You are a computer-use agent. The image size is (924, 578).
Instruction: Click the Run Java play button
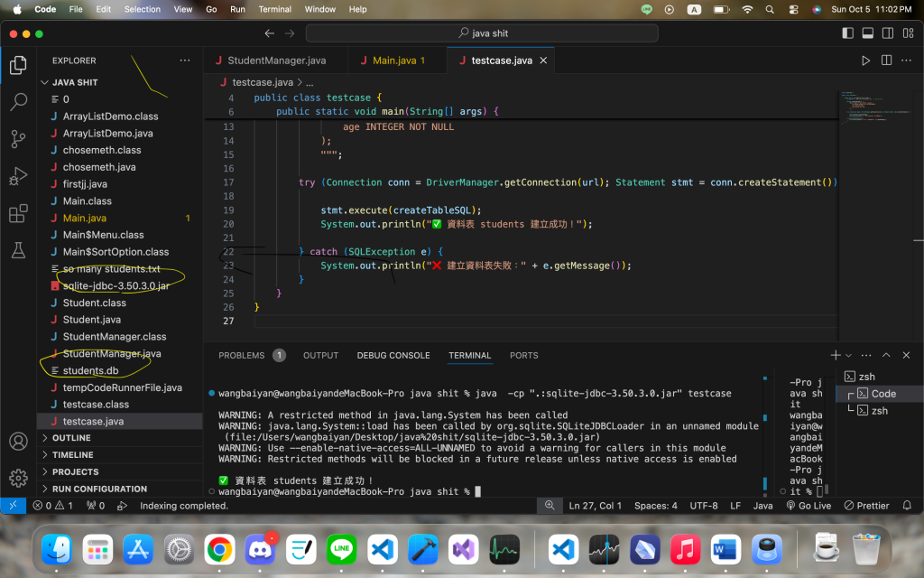pyautogui.click(x=865, y=61)
